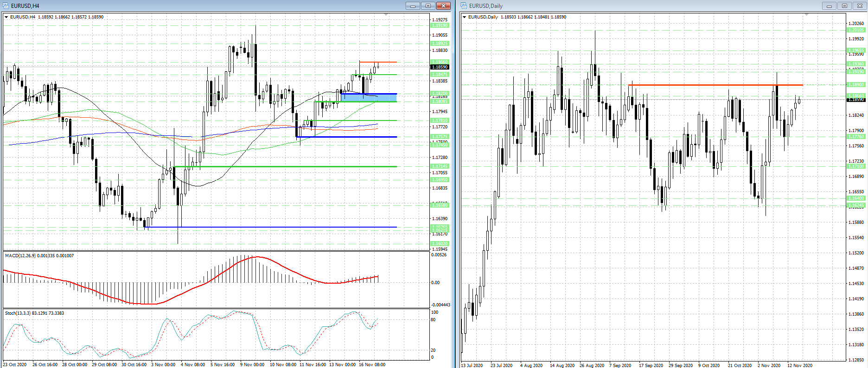The width and height of the screenshot is (868, 368).
Task: Click the 1.12850 price scale label in Daily chart
Action: (856, 360)
